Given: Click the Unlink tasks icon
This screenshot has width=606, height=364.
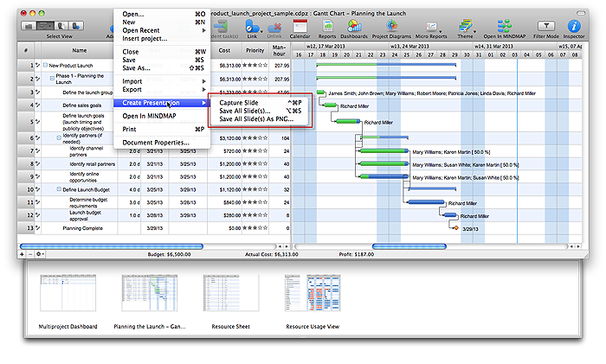Looking at the screenshot, I should (x=274, y=27).
